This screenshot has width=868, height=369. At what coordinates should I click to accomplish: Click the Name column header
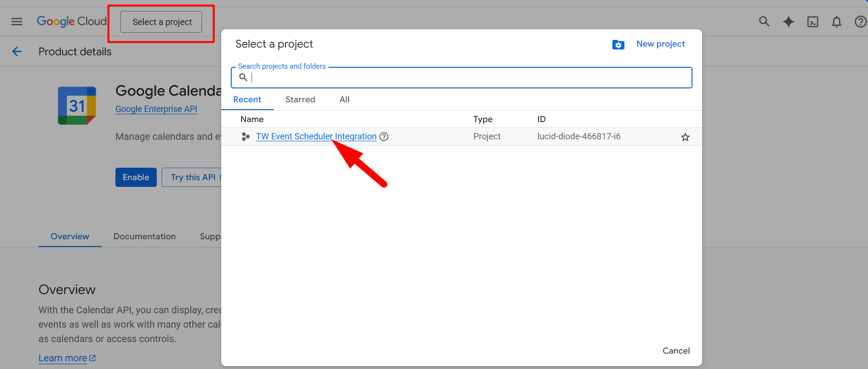click(252, 119)
